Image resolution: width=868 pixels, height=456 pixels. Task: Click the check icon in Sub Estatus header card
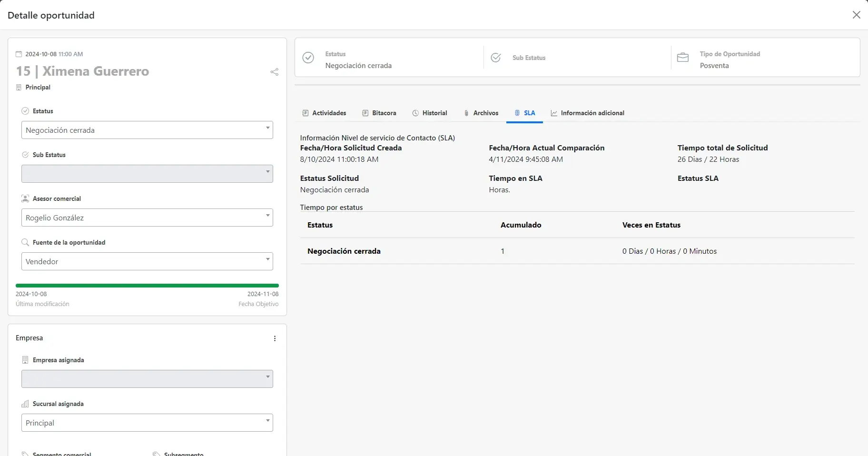[496, 58]
